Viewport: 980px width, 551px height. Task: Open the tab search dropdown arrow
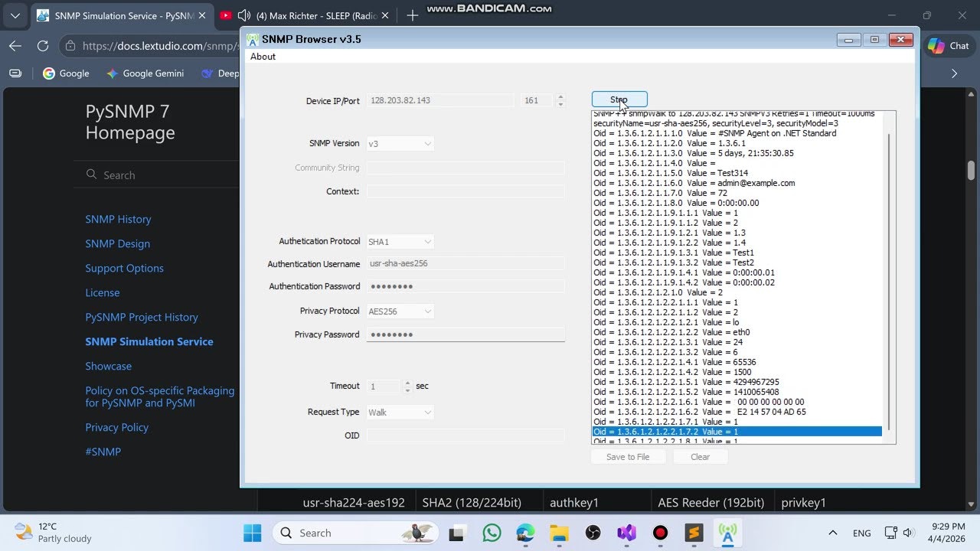pyautogui.click(x=15, y=15)
